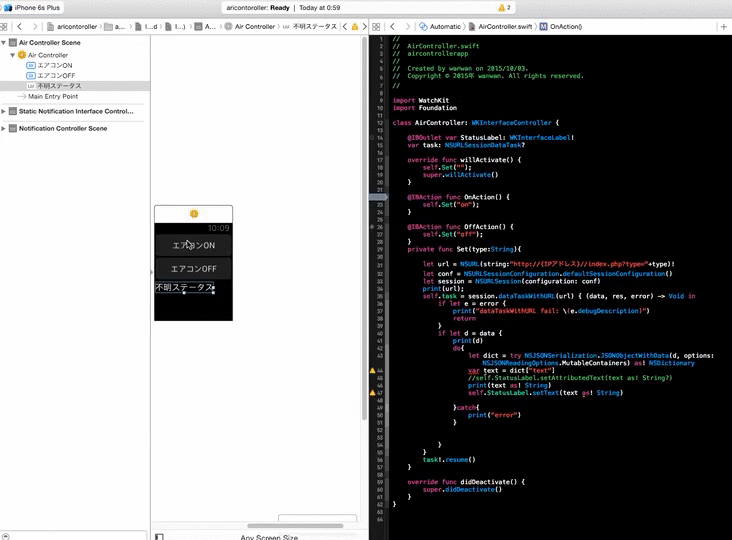This screenshot has width=732, height=540.
Task: Jump to next issue in Interface Builder jump bar
Action: 365,27
